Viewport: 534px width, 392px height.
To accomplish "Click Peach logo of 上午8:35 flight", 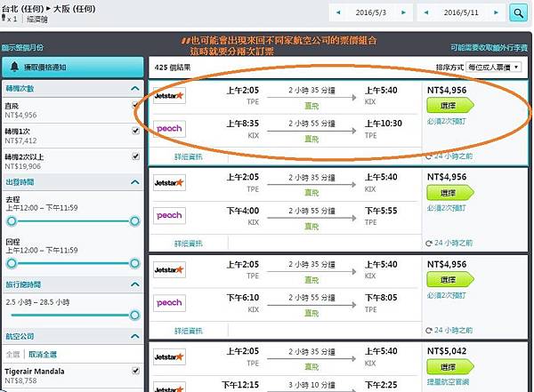I will pyautogui.click(x=169, y=129).
